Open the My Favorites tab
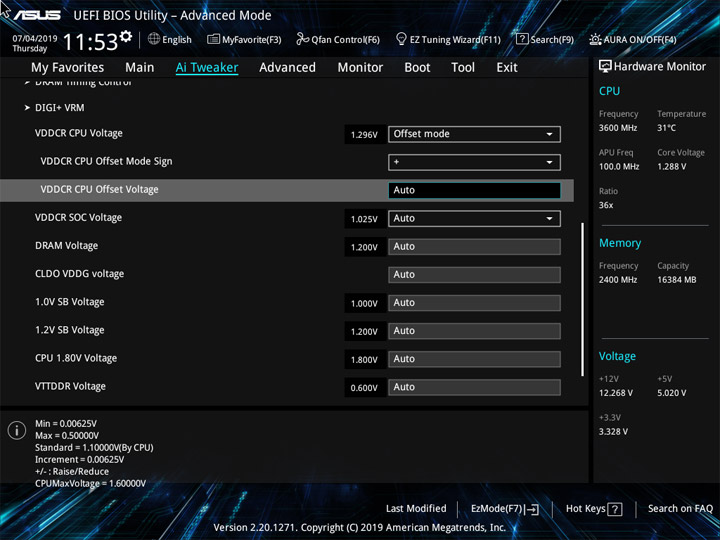The image size is (720, 540). [x=68, y=68]
